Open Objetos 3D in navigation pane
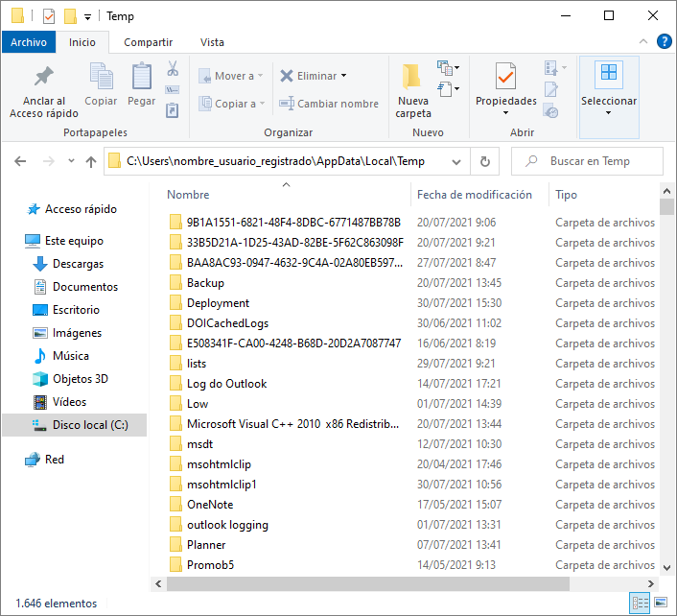This screenshot has width=677, height=616. click(x=70, y=379)
